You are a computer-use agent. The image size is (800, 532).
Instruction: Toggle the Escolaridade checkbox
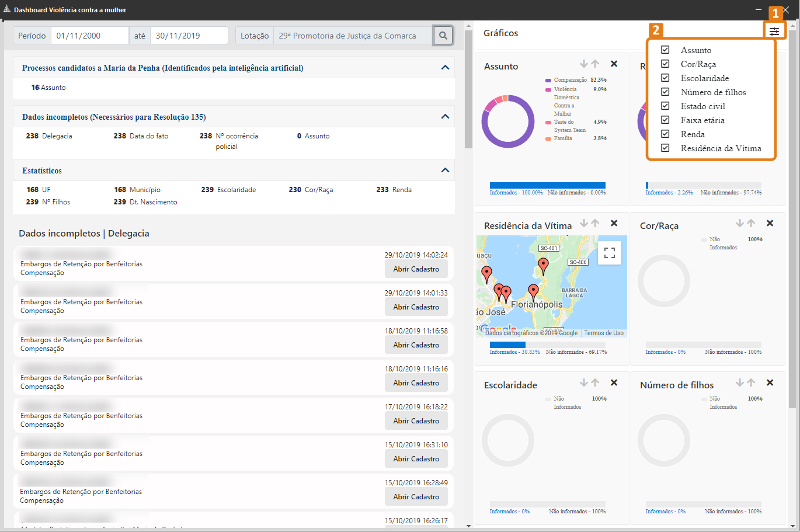[665, 78]
